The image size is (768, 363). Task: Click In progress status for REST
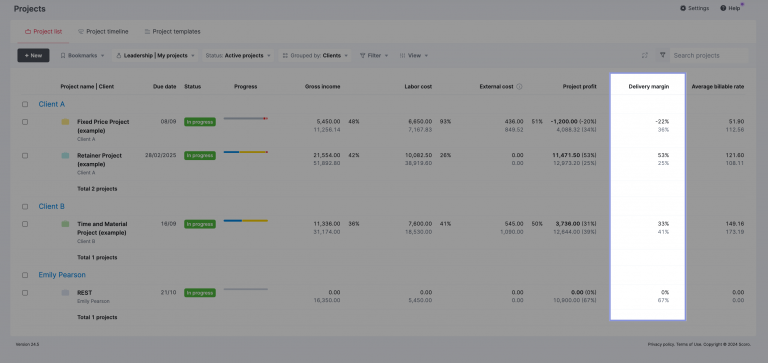point(200,293)
